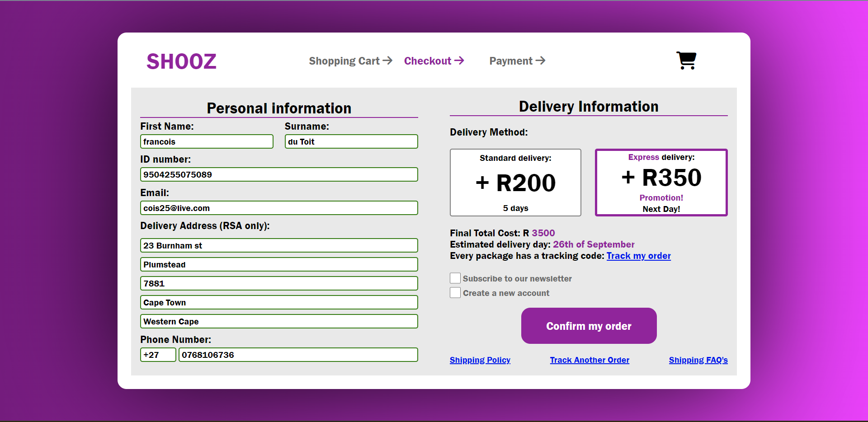Click the ID number input field
The image size is (868, 422).
coord(279,175)
